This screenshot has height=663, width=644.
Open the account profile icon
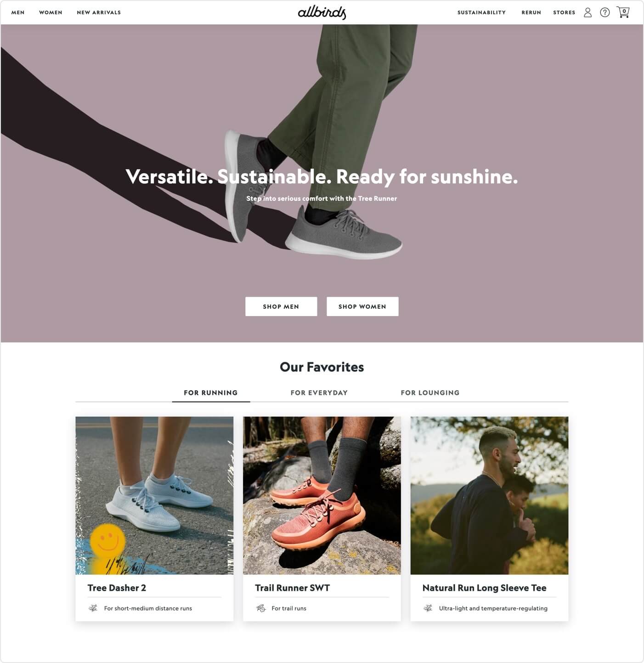[588, 12]
